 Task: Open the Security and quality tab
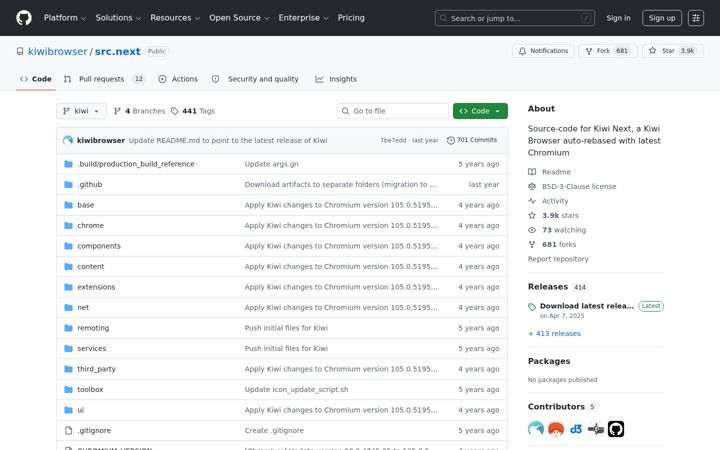click(255, 79)
